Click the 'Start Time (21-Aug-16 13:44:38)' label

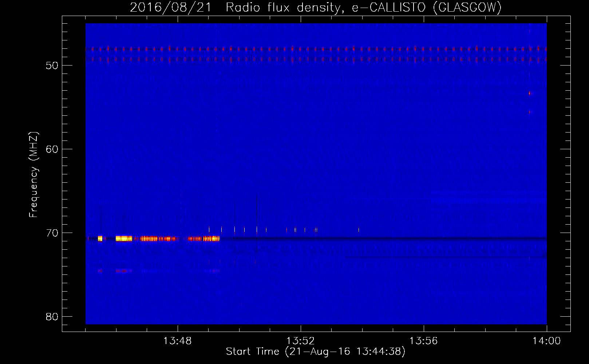click(316, 352)
